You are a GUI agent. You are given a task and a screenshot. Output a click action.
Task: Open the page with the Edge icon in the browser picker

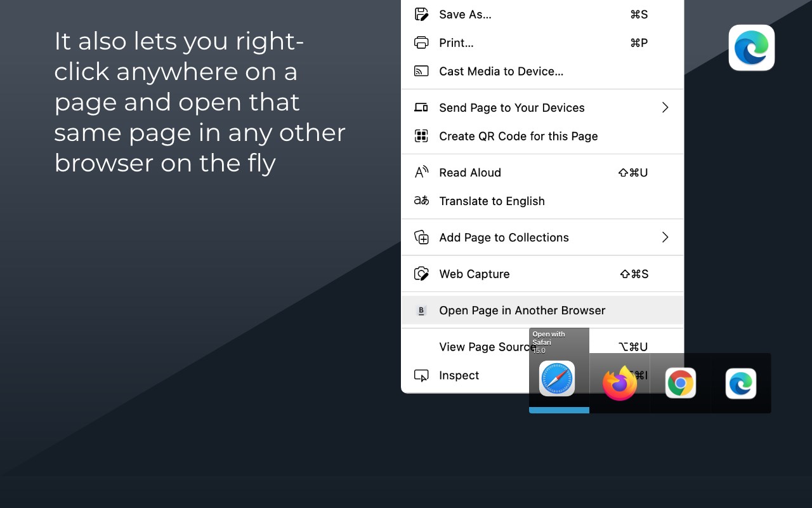click(x=741, y=384)
